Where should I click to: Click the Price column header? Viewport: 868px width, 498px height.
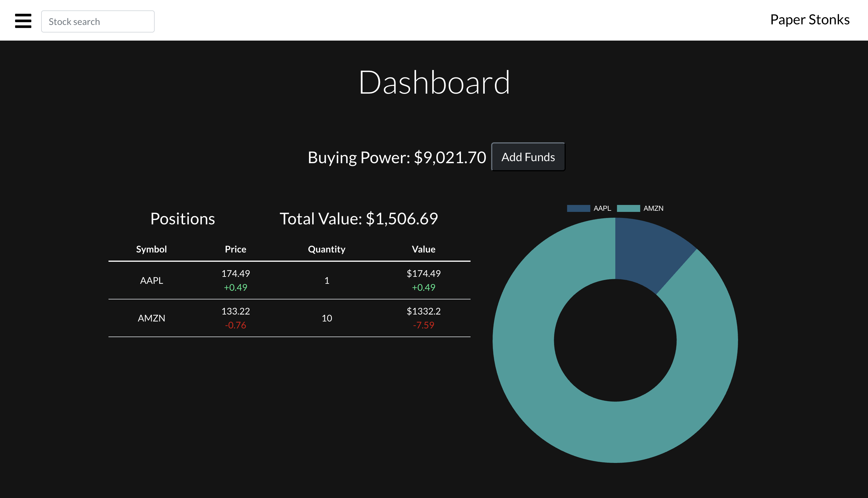click(236, 249)
